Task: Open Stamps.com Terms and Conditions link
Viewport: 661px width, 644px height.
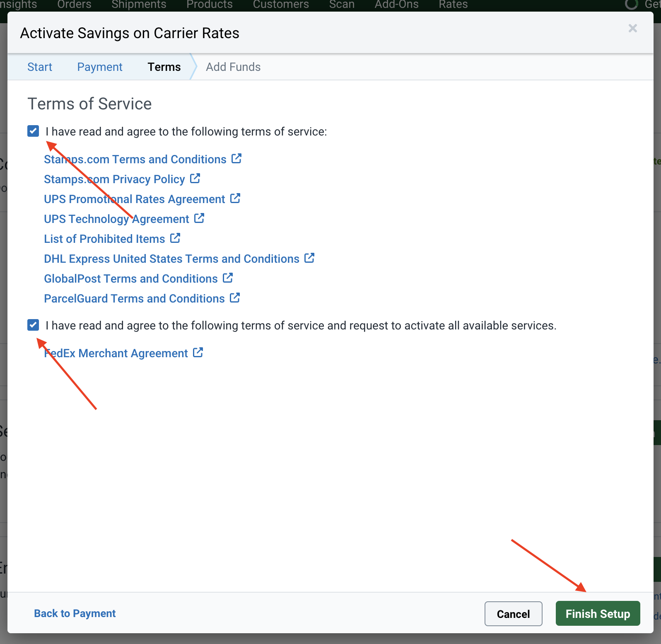Action: [x=135, y=160]
